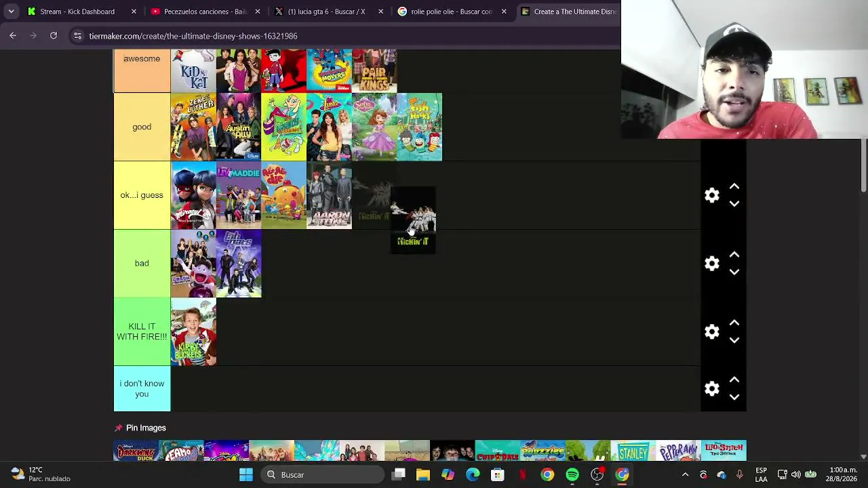The height and width of the screenshot is (488, 868).
Task: Select the Liv and Maddie thumbnail
Action: tap(239, 195)
